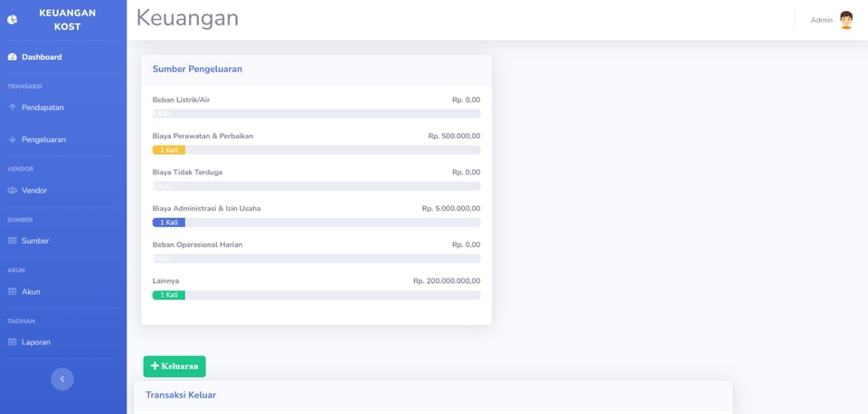Click the yellow Biaya Perawatan progress bar

169,150
